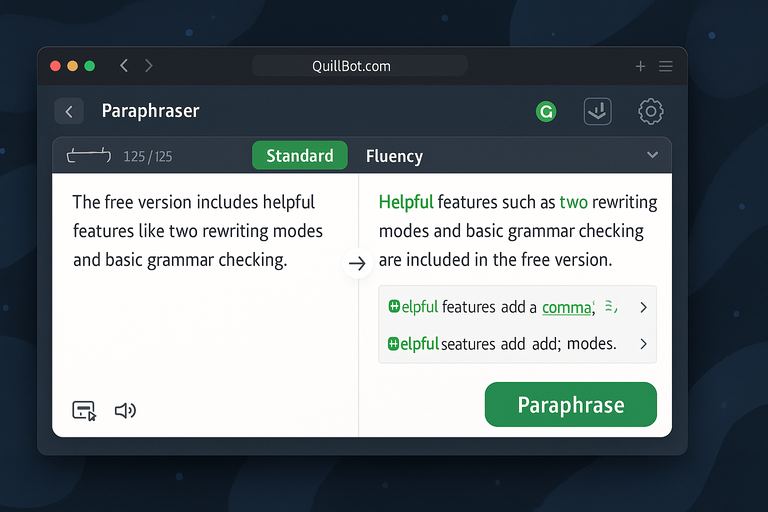
Task: Open settings via the gear icon
Action: (x=650, y=111)
